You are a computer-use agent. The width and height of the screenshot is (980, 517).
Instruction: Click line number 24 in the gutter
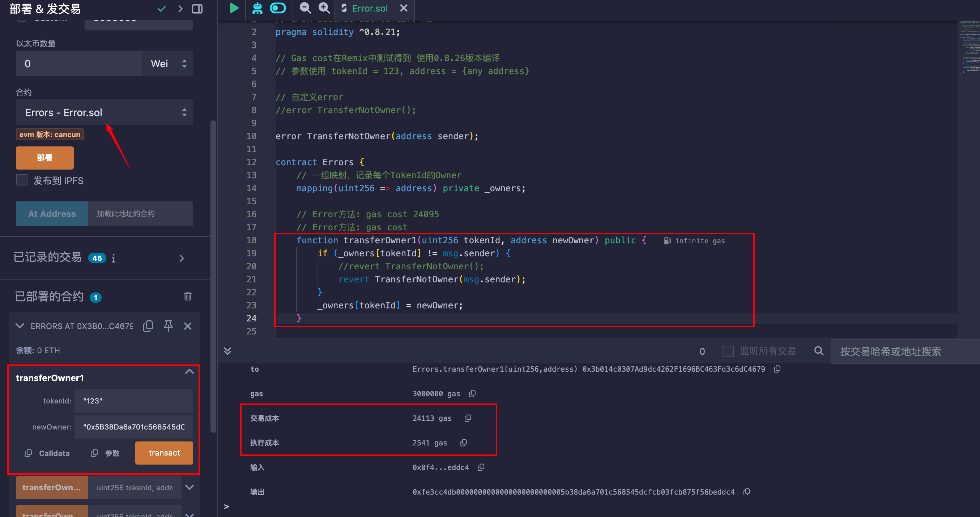coord(251,318)
